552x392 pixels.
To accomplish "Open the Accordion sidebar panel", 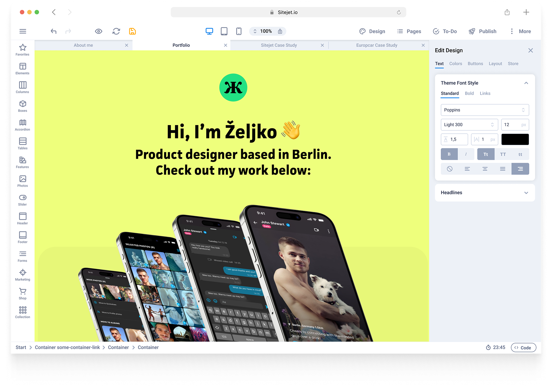I will [x=22, y=125].
